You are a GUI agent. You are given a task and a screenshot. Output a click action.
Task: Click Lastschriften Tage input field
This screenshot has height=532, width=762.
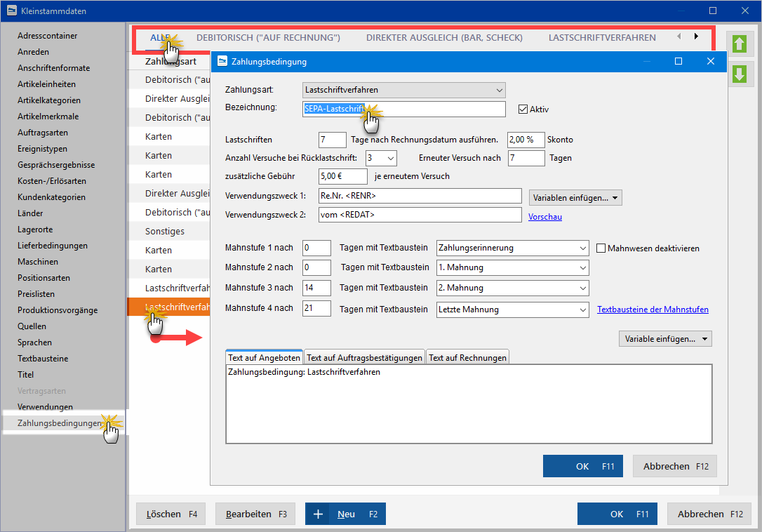tap(333, 140)
